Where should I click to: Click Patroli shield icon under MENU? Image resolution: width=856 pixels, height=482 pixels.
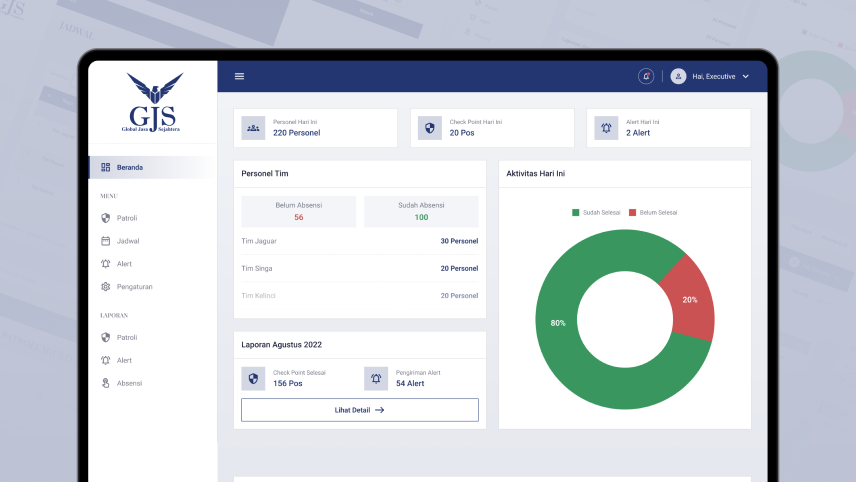coord(105,218)
